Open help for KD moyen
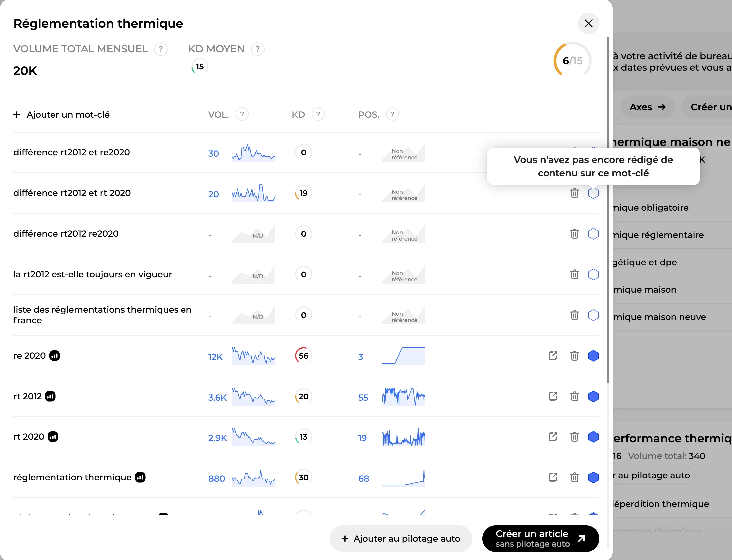The width and height of the screenshot is (732, 560). pyautogui.click(x=258, y=49)
